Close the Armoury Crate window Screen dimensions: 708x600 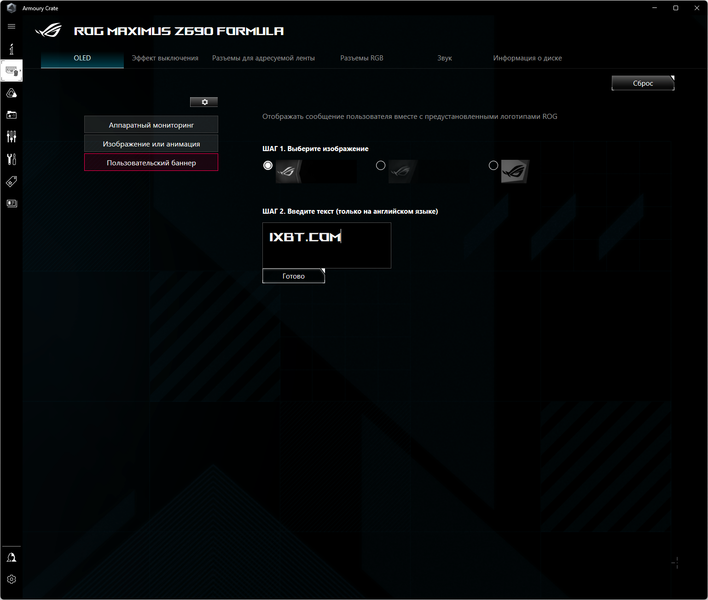tap(697, 8)
